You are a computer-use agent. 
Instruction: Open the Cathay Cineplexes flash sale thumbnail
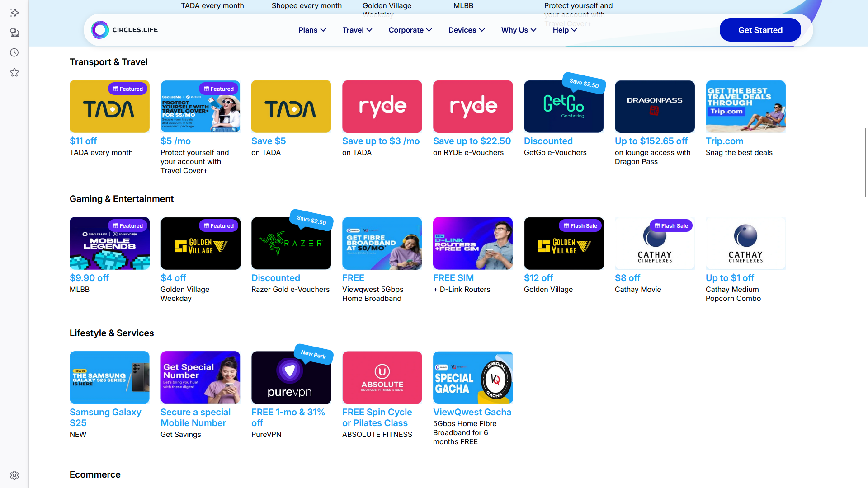click(x=655, y=243)
